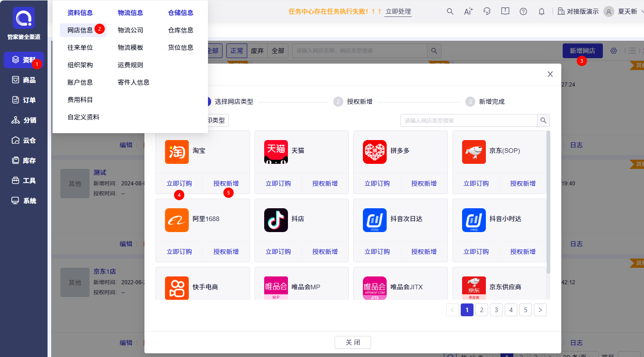Open the 商品 sidebar menu
Viewport: 644px width, 357px height.
(x=24, y=80)
